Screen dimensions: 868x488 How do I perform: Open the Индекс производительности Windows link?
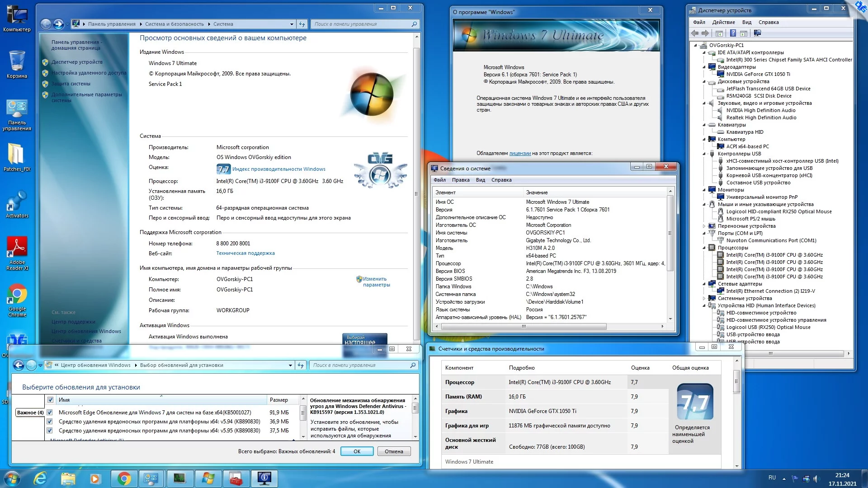coord(278,169)
